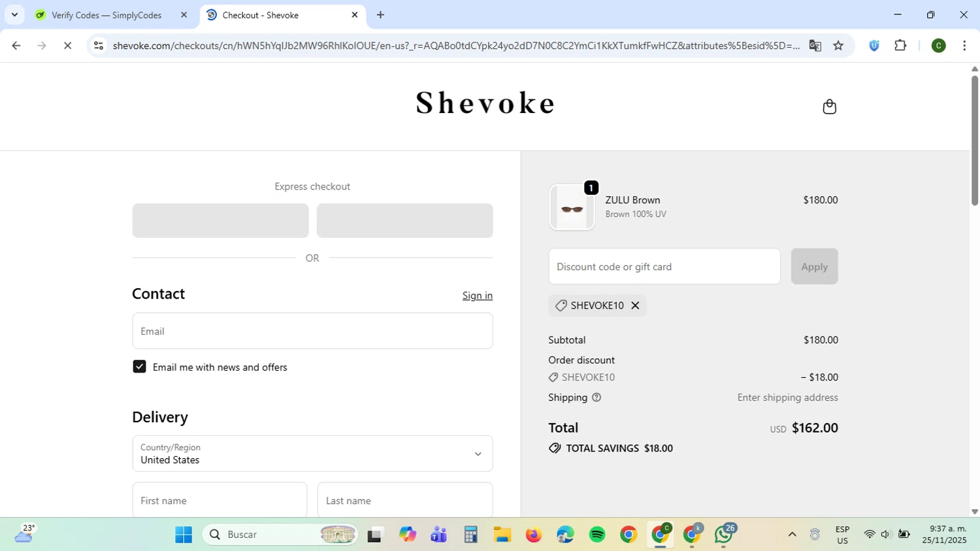This screenshot has width=980, height=551.
Task: Open Firefox from the taskbar
Action: pyautogui.click(x=534, y=535)
